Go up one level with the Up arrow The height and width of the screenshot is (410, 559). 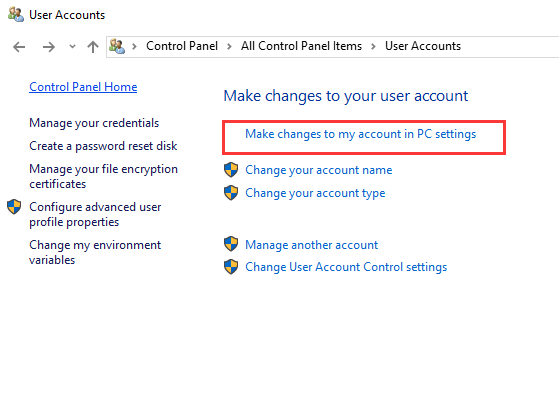[x=93, y=47]
